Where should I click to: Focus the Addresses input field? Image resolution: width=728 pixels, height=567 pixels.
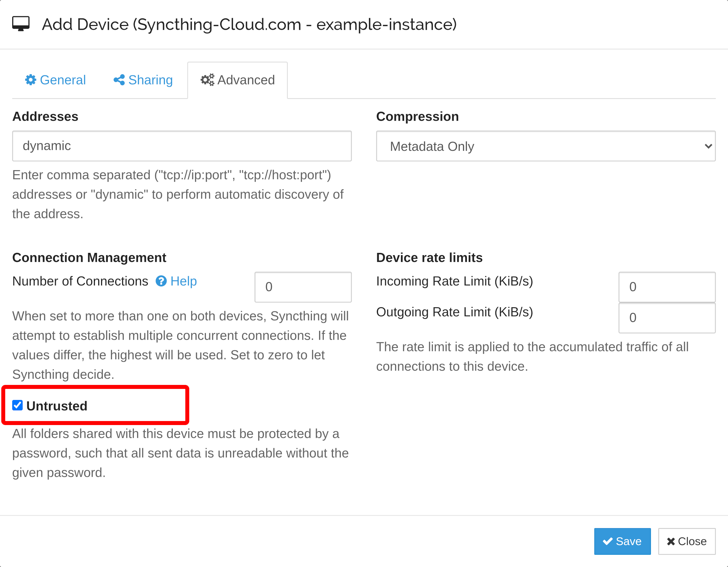pyautogui.click(x=182, y=146)
